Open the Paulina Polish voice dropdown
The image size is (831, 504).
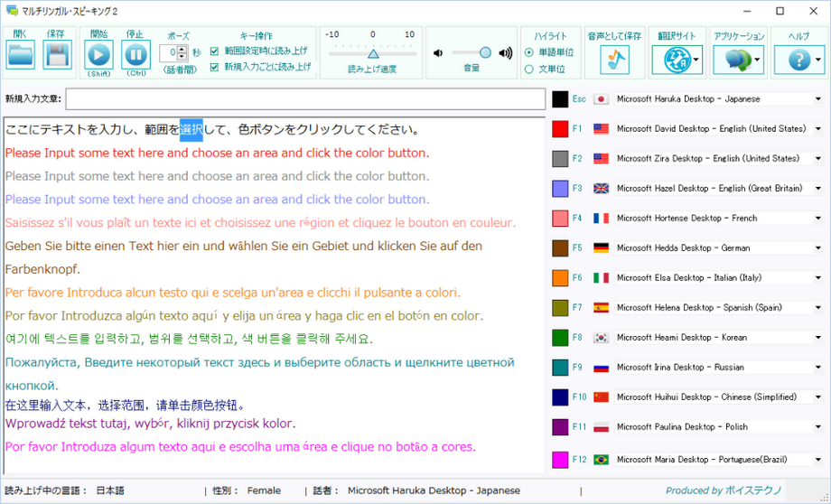[817, 426]
